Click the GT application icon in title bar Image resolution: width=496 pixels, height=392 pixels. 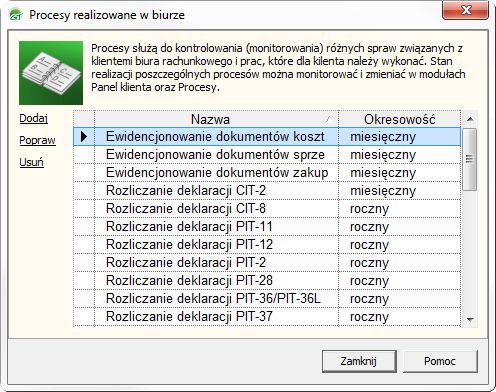[x=16, y=15]
